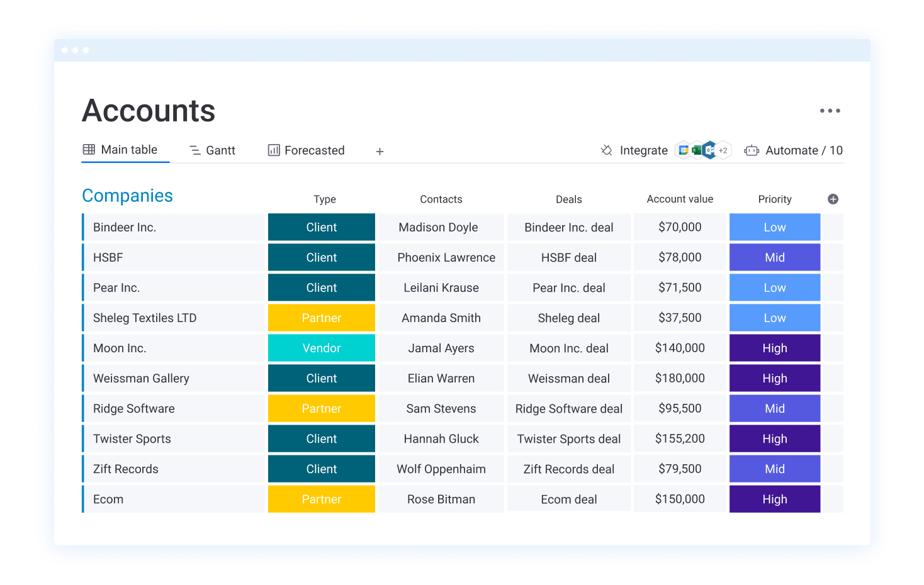Edit the $70,000 account value
924x585 pixels.
coord(680,227)
